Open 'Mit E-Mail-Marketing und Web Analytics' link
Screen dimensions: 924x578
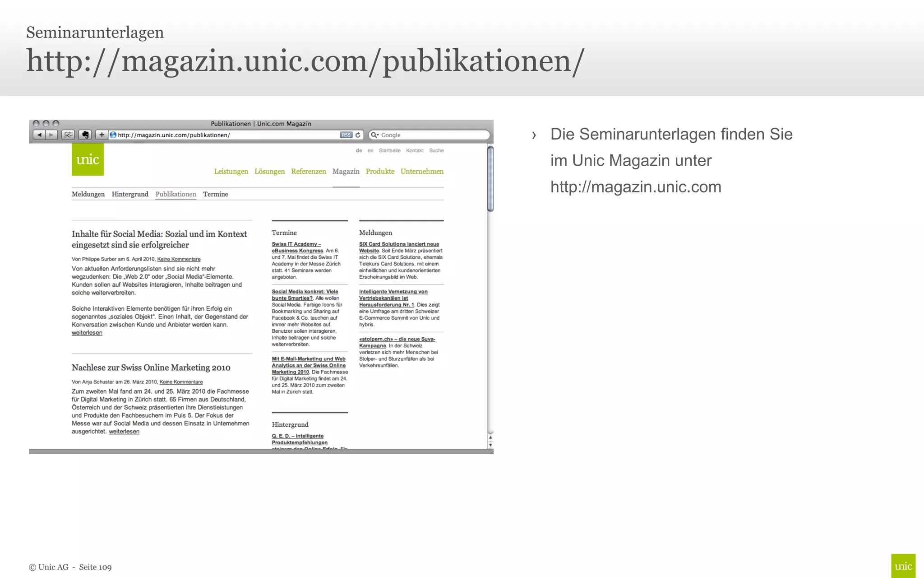309,365
